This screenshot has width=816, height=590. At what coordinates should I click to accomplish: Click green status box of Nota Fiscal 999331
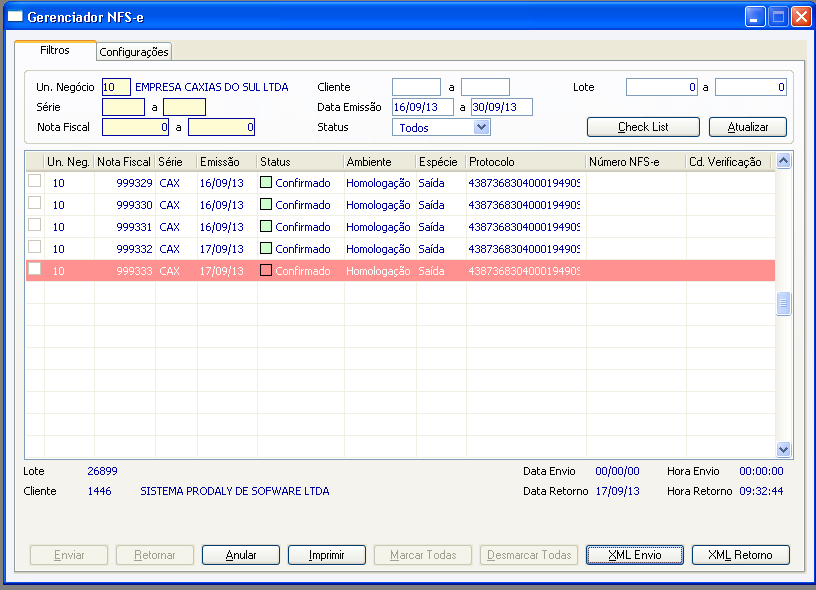tap(266, 226)
